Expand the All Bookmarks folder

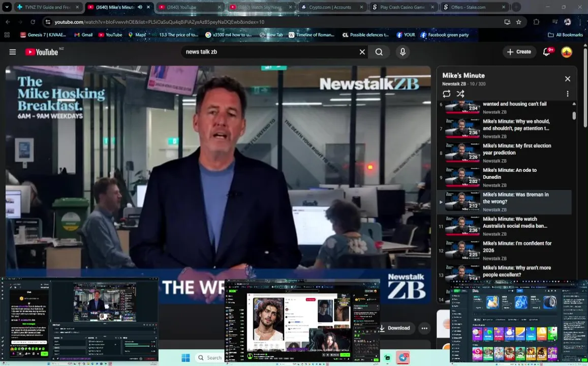[565, 35]
